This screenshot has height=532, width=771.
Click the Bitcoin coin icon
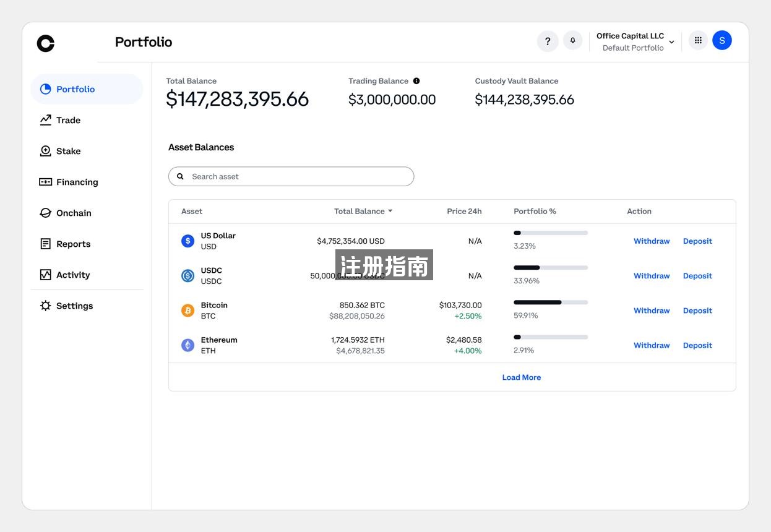click(187, 310)
